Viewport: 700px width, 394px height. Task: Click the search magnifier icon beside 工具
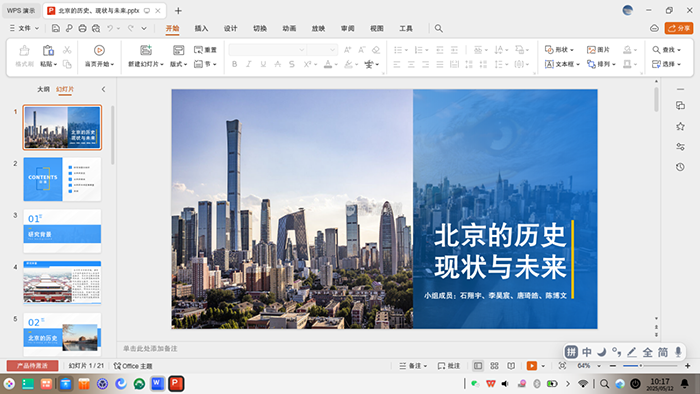(x=439, y=28)
